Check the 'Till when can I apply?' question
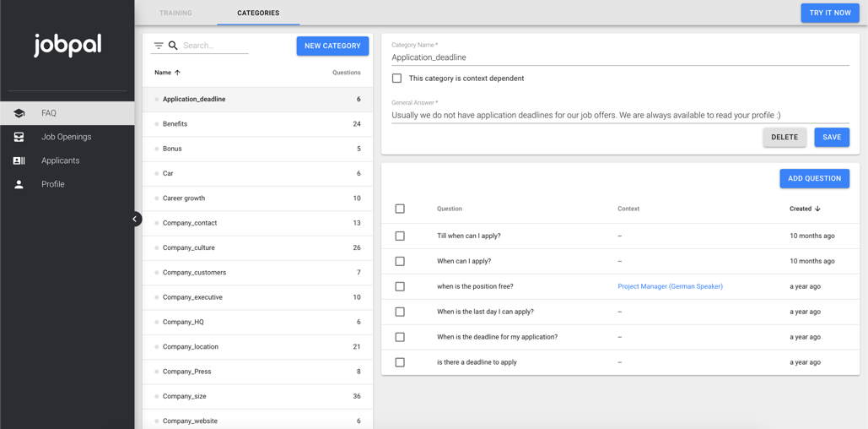 click(400, 236)
